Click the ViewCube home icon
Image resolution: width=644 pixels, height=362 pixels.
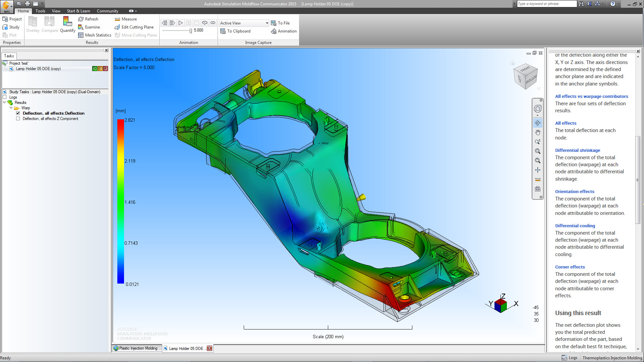click(513, 63)
